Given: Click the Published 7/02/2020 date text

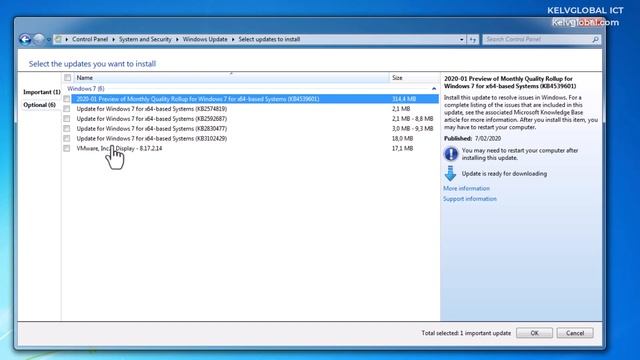Looking at the screenshot, I should pos(472,138).
